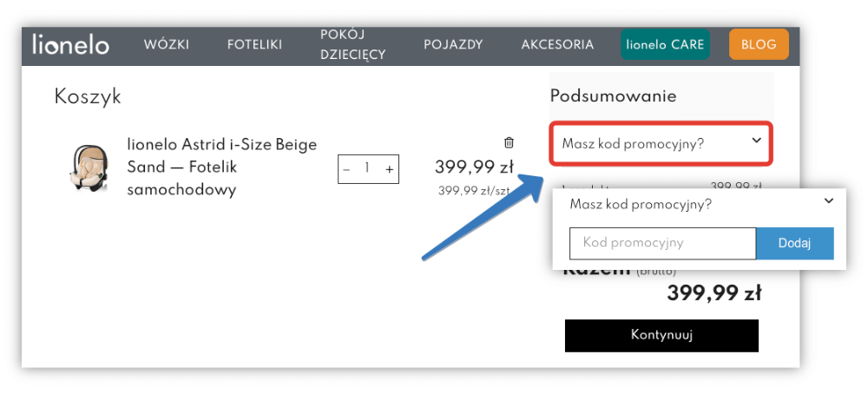Select the Akcesoria menu item
This screenshot has height=394, width=868.
pyautogui.click(x=557, y=45)
